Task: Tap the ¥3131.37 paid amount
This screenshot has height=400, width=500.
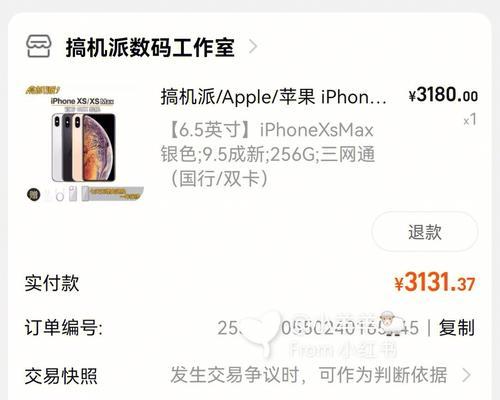Action: (x=435, y=283)
